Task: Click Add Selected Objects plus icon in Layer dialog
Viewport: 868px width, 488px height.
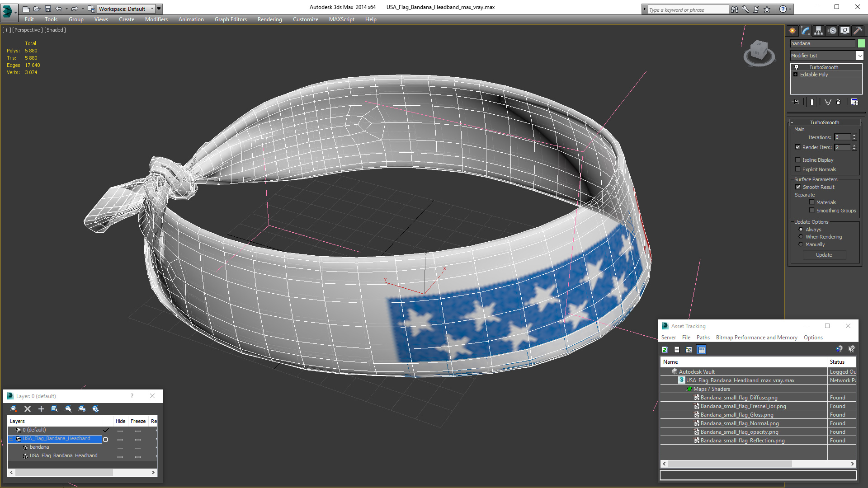Action: pyautogui.click(x=41, y=409)
